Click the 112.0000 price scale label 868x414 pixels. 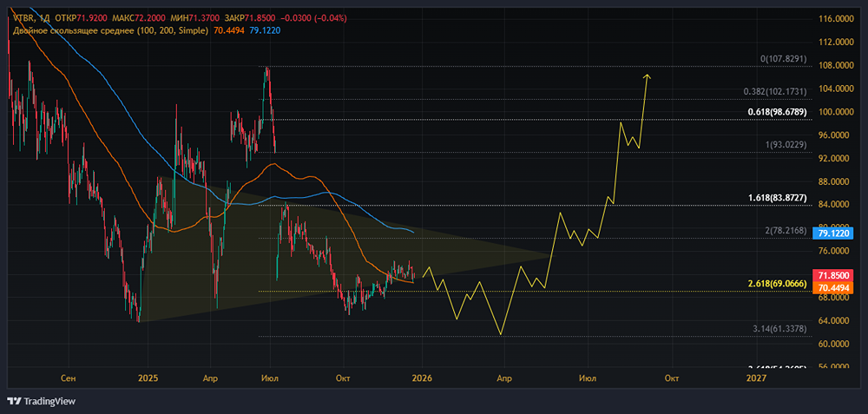click(x=836, y=42)
